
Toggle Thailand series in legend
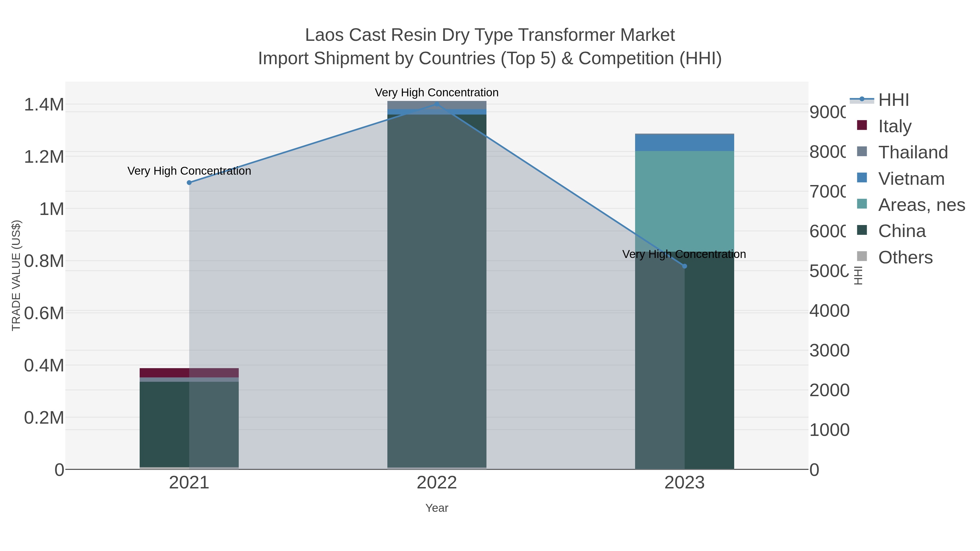coord(902,152)
